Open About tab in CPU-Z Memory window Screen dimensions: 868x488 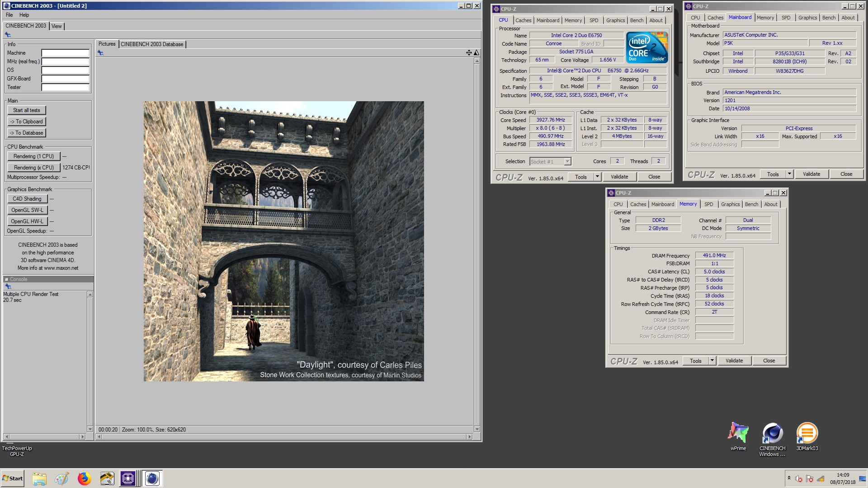click(771, 204)
